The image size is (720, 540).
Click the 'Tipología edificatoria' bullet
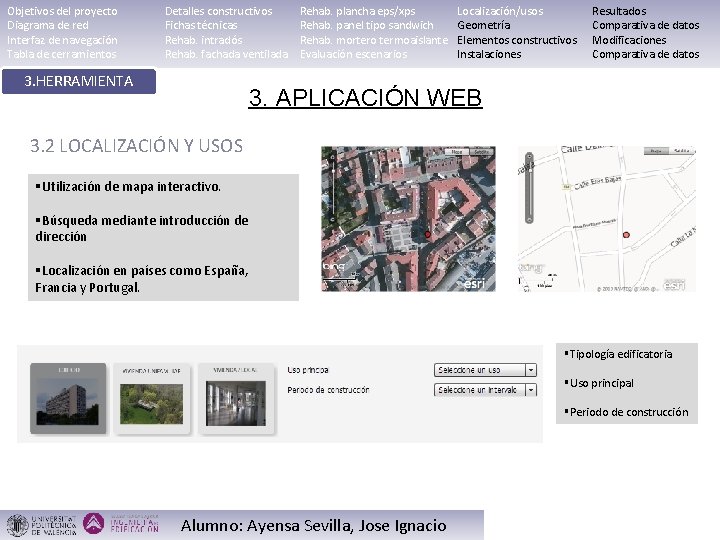[x=619, y=354]
